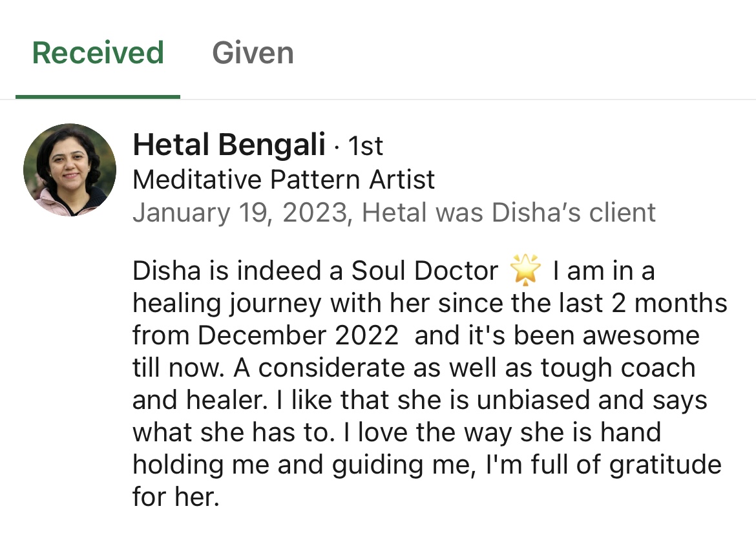Click the green underline beneath Received
Screen dimensions: 756x535
[98, 97]
